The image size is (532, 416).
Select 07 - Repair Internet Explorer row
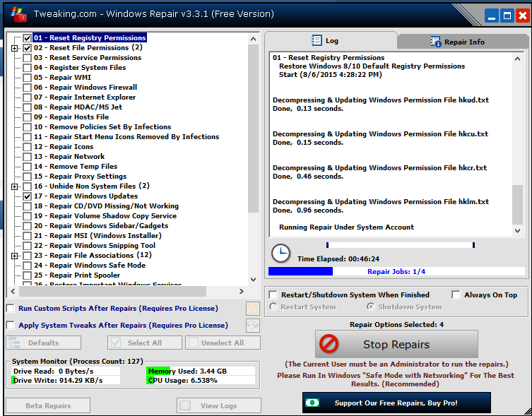click(85, 97)
